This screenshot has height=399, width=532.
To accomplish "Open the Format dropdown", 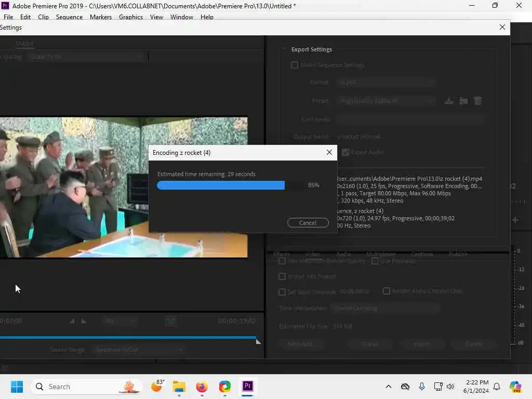I will click(387, 82).
